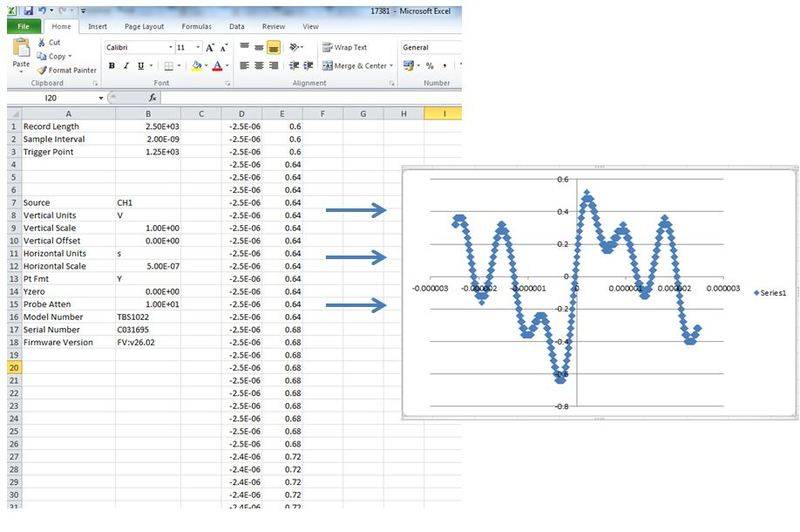
Task: Open the Alignment group dialog launcher
Action: [392, 83]
